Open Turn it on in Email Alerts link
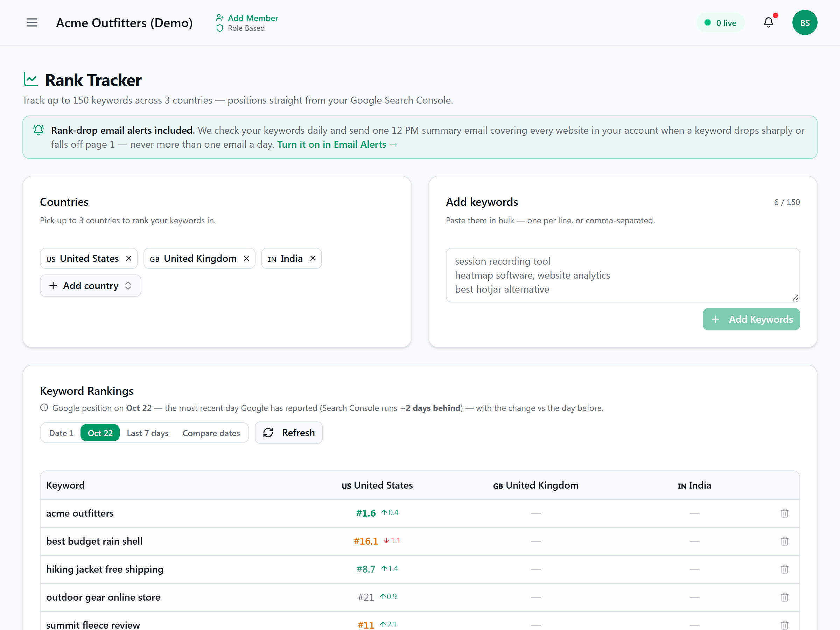This screenshot has width=840, height=630. point(337,144)
